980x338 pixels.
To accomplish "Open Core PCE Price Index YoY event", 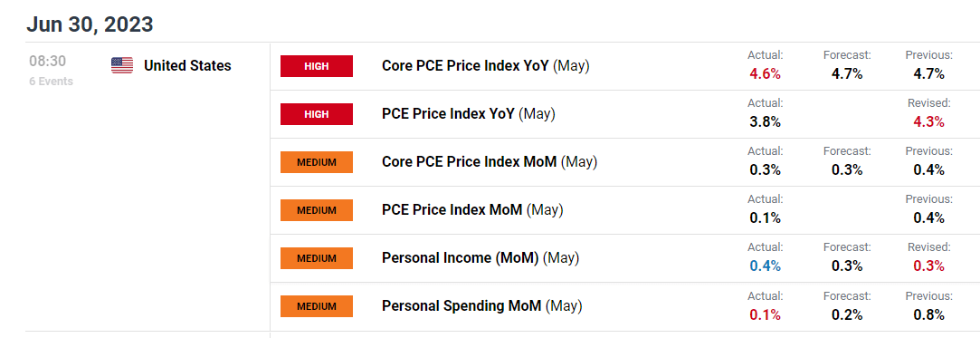I will tap(486, 66).
